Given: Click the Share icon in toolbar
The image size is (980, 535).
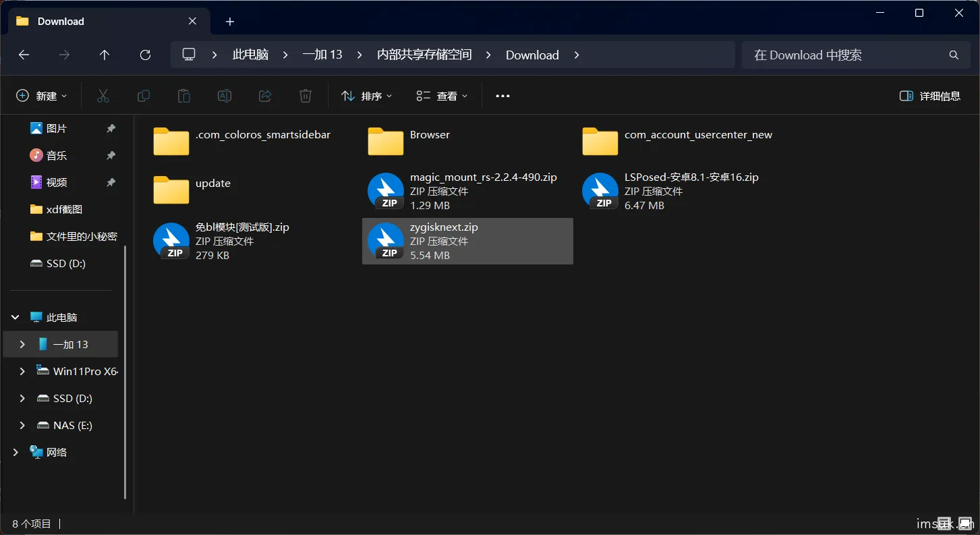Looking at the screenshot, I should click(x=265, y=96).
